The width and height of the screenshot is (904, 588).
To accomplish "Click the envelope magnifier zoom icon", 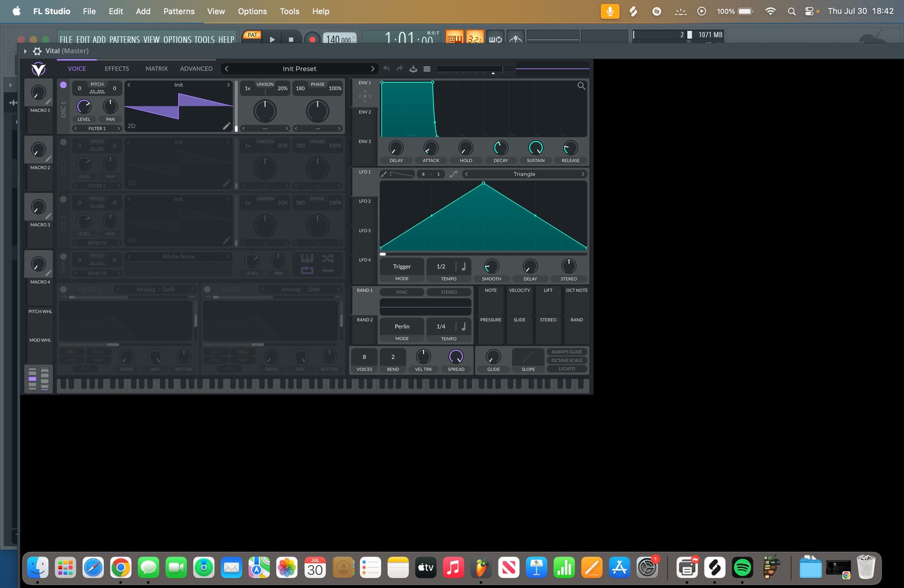I will coord(581,86).
